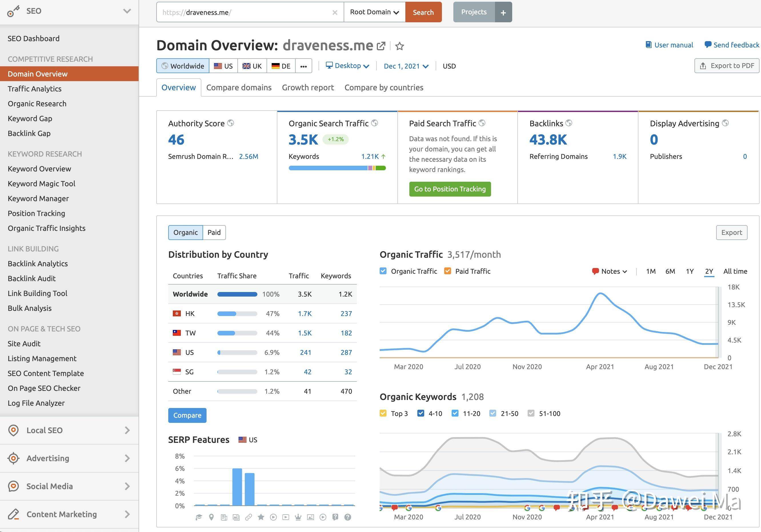This screenshot has width=761, height=532.
Task: Click the HK traffic share bar
Action: coord(237,313)
